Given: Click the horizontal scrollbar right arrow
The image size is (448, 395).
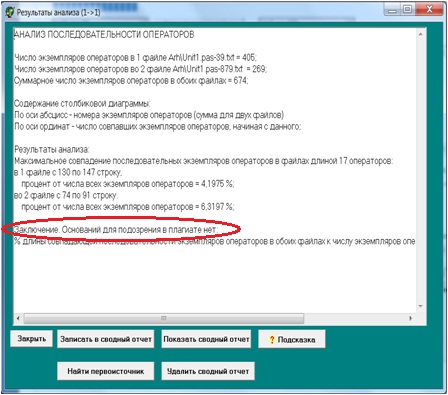Looking at the screenshot, I should (410, 318).
